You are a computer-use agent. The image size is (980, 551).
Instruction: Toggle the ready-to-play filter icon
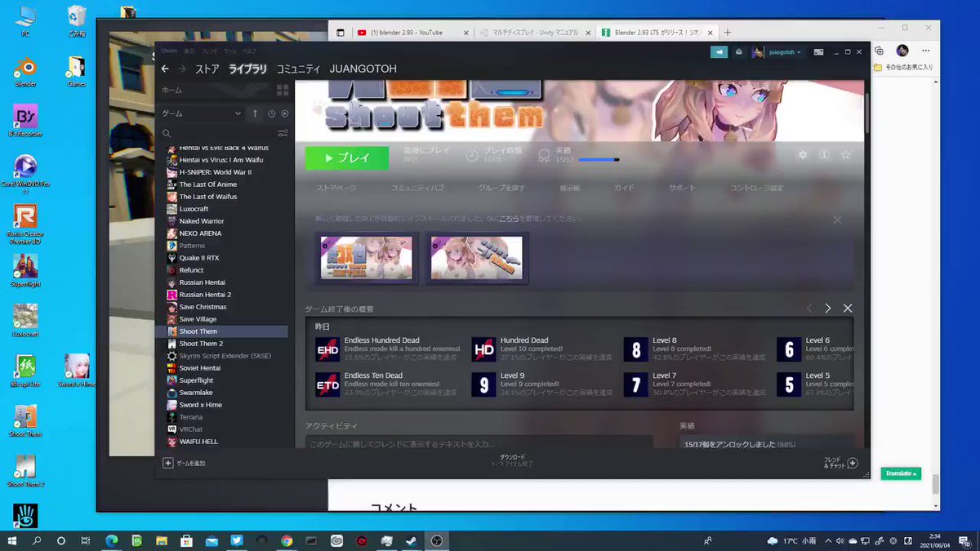click(x=284, y=113)
